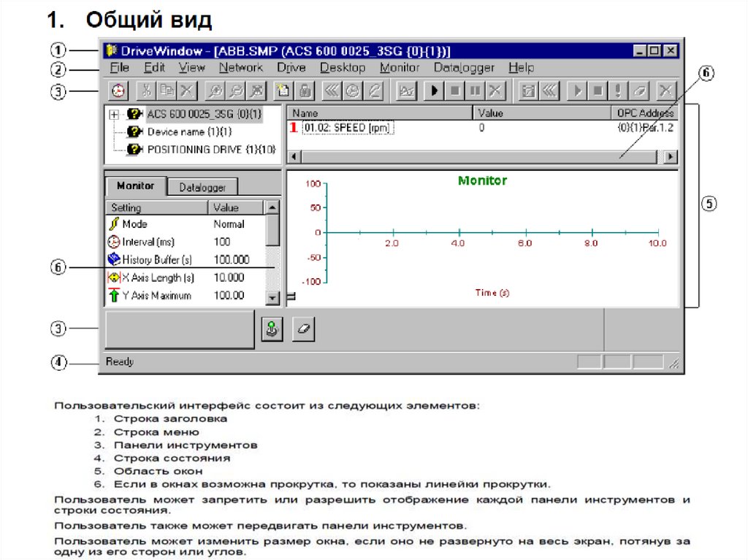Image resolution: width=748 pixels, height=560 pixels.
Task: Start monitoring with the black play button
Action: coord(435,90)
